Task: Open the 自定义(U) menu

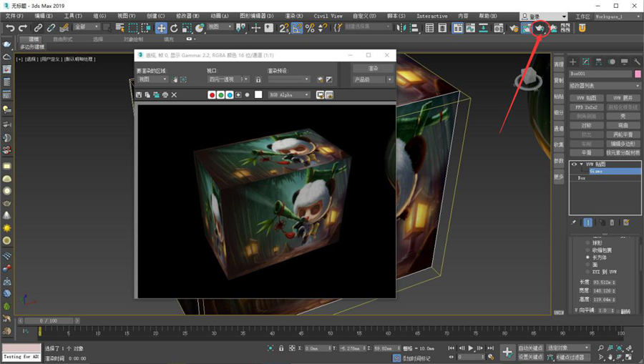Action: (x=364, y=16)
